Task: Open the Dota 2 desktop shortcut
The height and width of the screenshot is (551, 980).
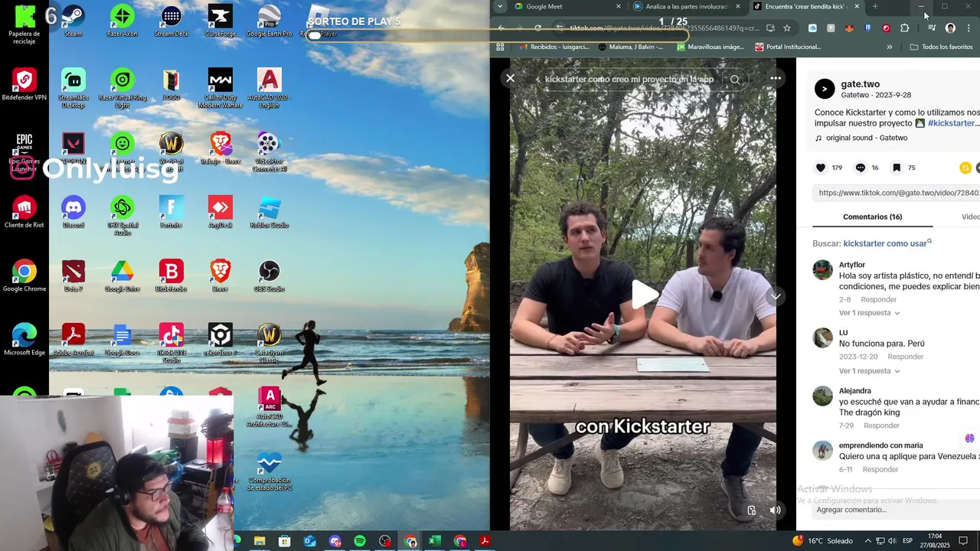Action: (73, 275)
